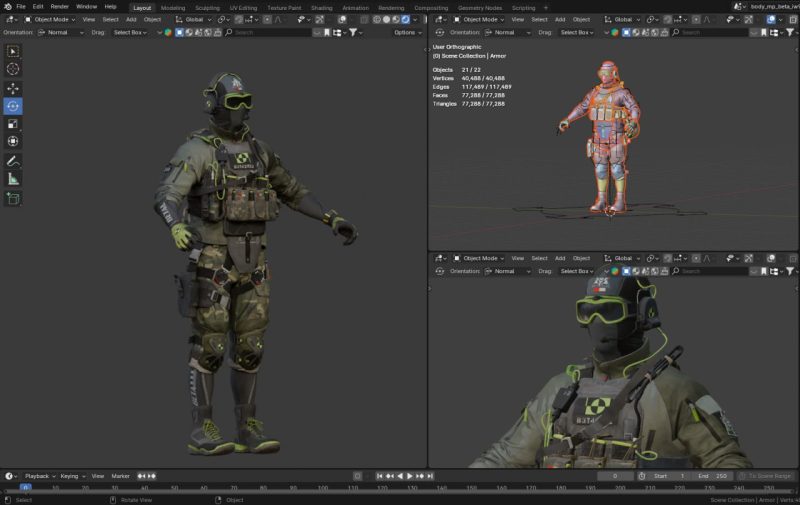Select the Annotate pencil tool
Image resolution: width=800 pixels, height=505 pixels.
click(13, 161)
